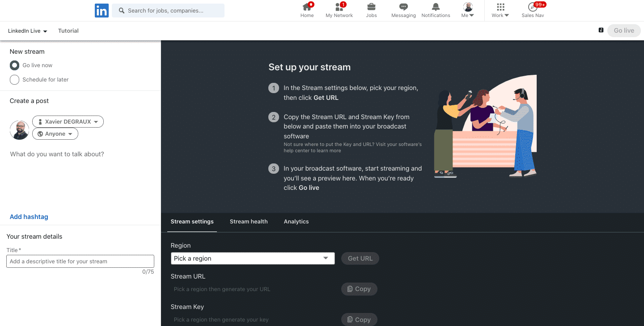
Task: Expand the Pick a region dropdown
Action: coord(253,258)
